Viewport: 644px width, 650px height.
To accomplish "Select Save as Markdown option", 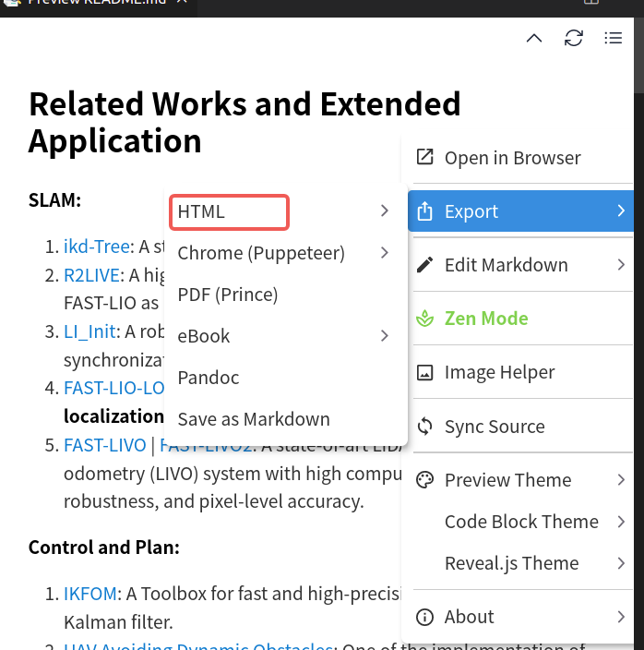I will coord(254,419).
